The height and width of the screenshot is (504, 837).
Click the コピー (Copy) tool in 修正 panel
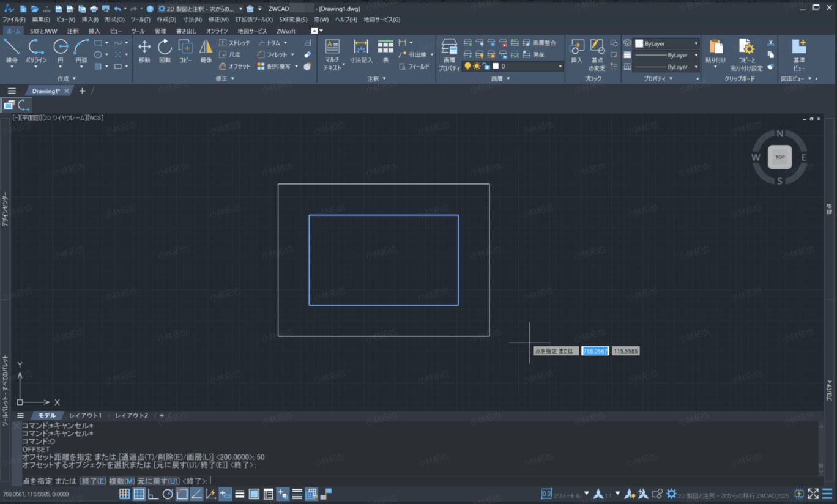185,52
